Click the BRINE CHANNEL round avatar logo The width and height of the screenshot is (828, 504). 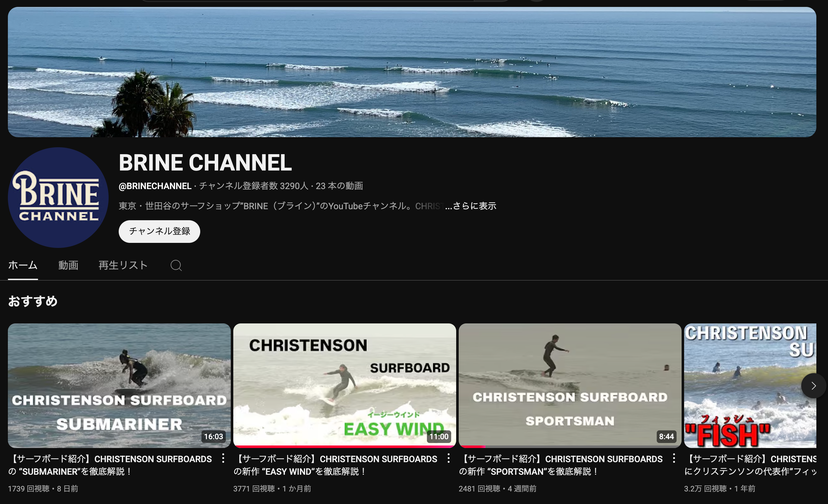click(x=58, y=198)
